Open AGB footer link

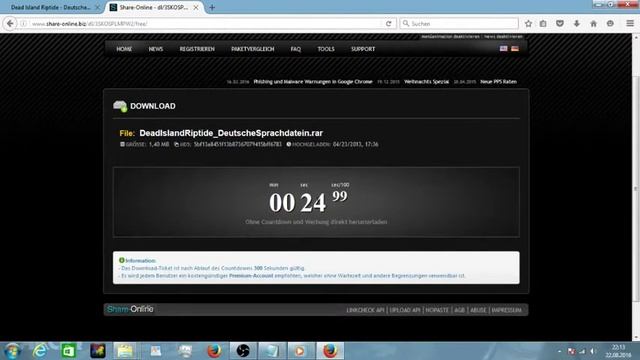click(x=460, y=310)
